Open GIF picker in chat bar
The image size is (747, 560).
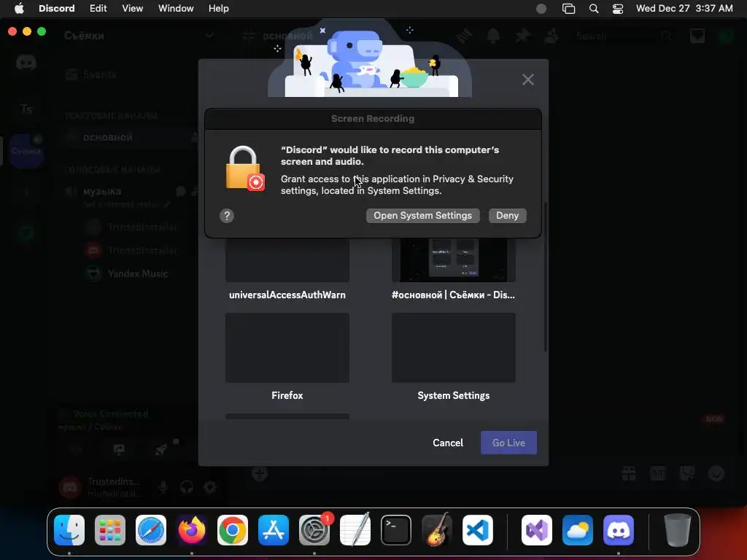pos(658,474)
